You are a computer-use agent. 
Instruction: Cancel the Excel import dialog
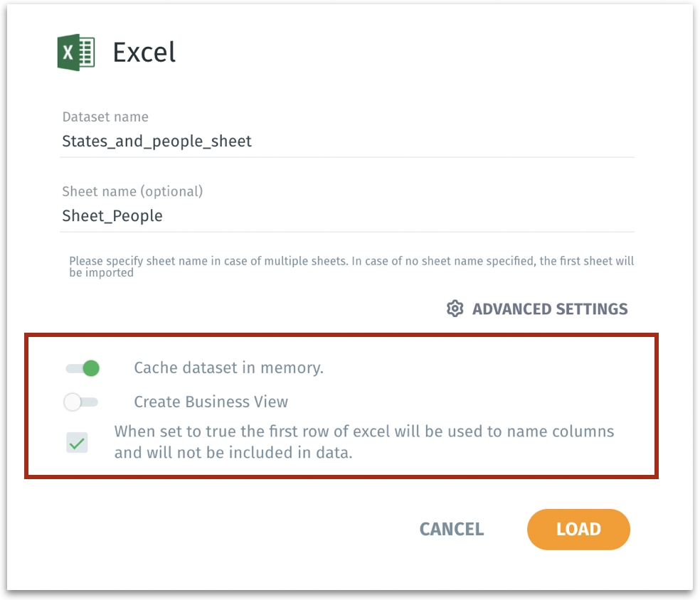tap(451, 529)
